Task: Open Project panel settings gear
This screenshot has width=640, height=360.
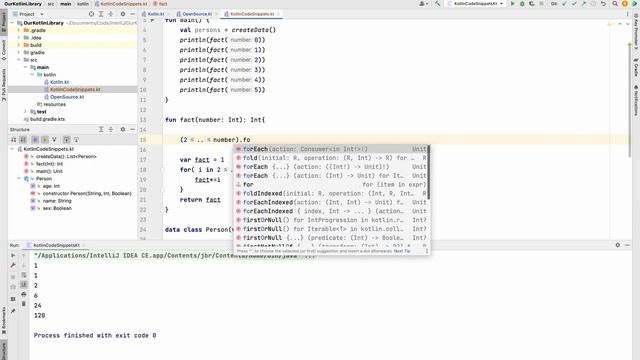Action: 122,14
